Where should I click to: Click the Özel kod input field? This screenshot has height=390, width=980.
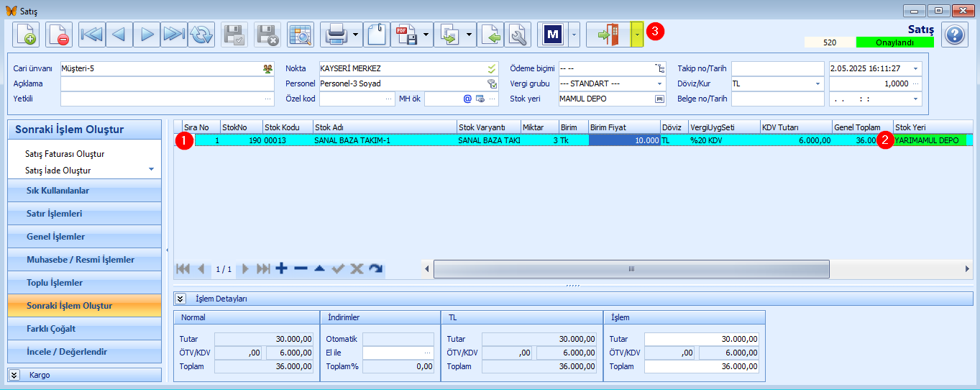pos(357,99)
